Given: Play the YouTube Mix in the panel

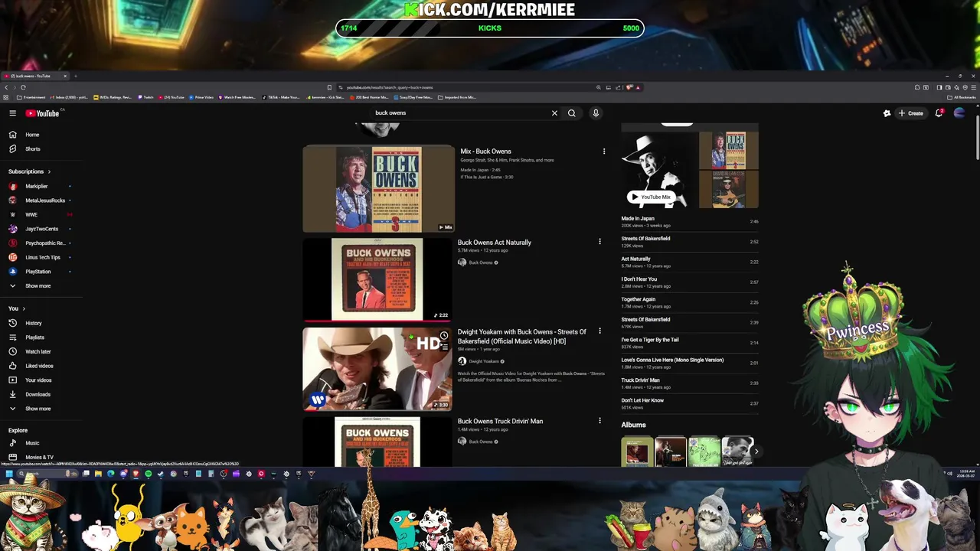Looking at the screenshot, I should point(650,197).
